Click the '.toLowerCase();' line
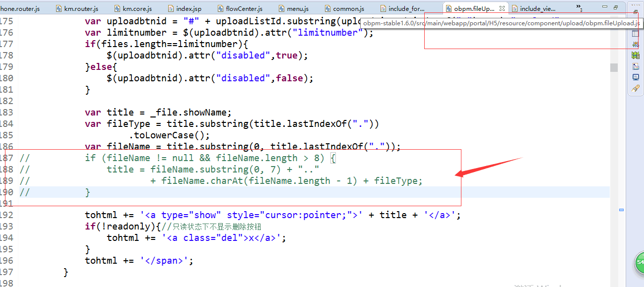Screen dimensions: 644x287 (x=169, y=135)
